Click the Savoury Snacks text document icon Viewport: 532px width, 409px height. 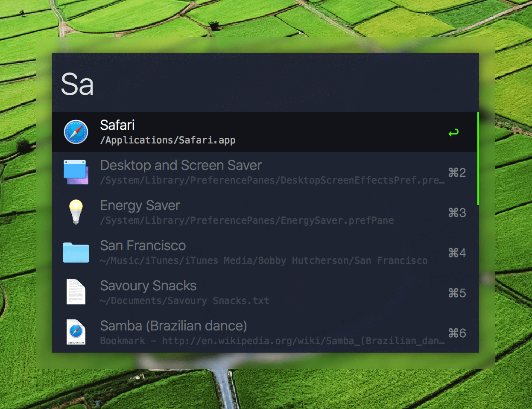[x=76, y=292]
